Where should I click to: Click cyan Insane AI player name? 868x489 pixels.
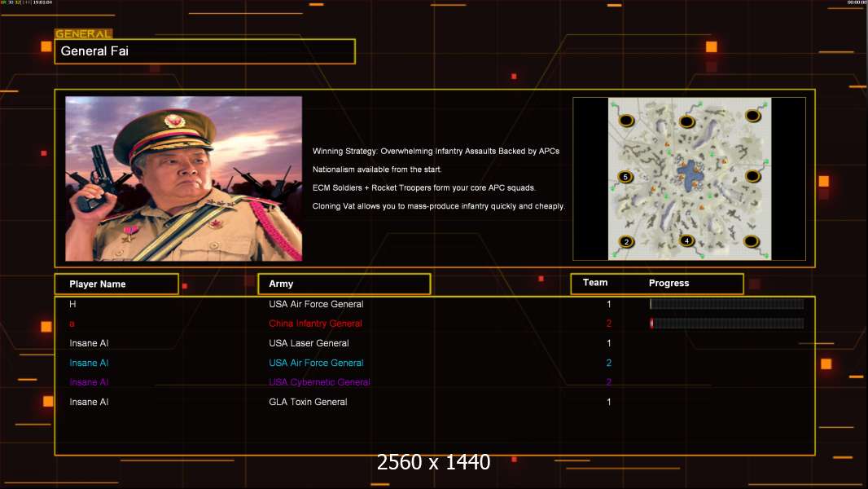tap(89, 363)
